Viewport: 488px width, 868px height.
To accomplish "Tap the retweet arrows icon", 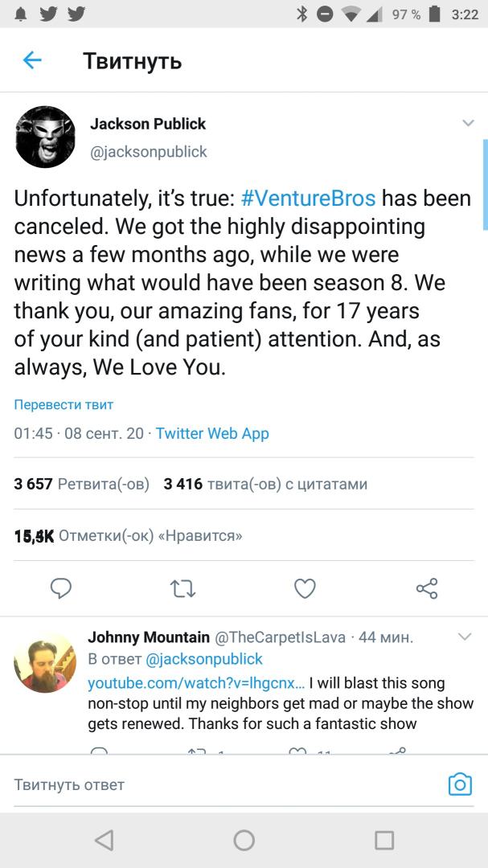I will coord(183,589).
